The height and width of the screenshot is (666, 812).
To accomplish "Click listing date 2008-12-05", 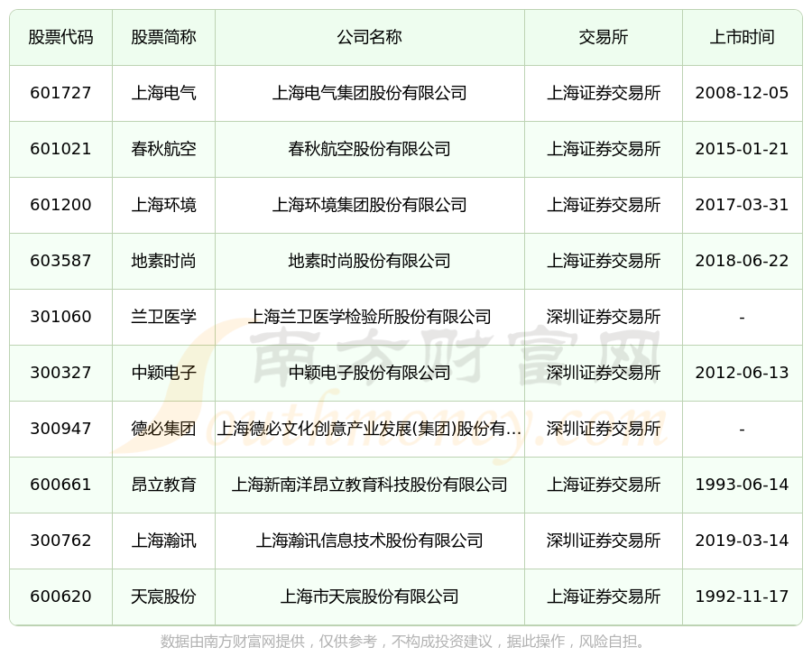I will (x=743, y=93).
